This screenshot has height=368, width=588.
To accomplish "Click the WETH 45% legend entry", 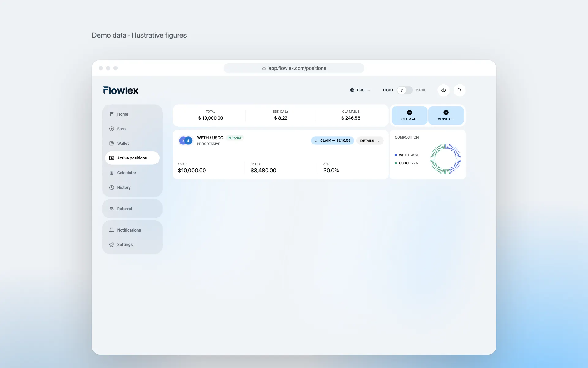I will (406, 155).
